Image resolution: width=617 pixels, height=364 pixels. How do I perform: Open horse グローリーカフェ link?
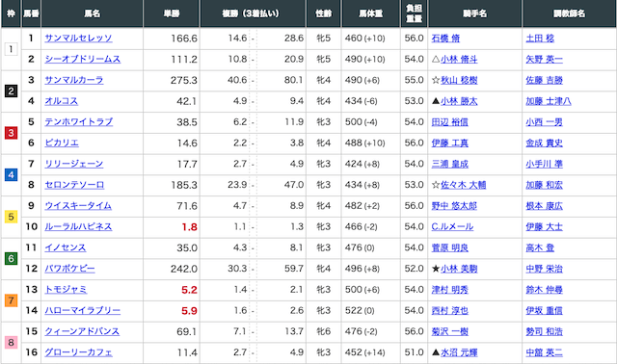click(78, 352)
